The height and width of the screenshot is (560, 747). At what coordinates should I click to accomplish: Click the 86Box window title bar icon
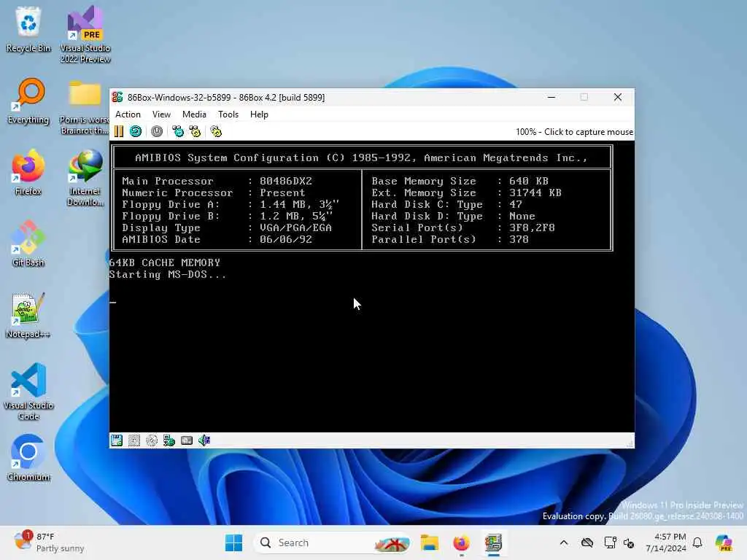pyautogui.click(x=117, y=97)
